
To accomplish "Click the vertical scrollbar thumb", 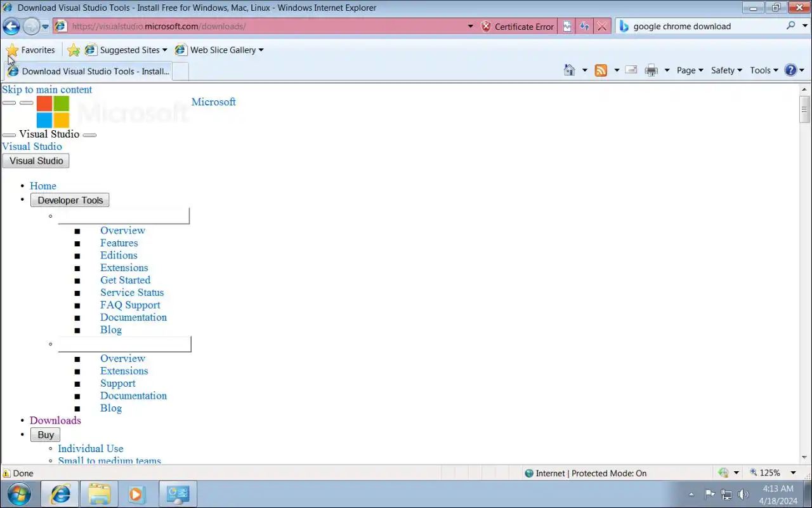I will [805, 109].
